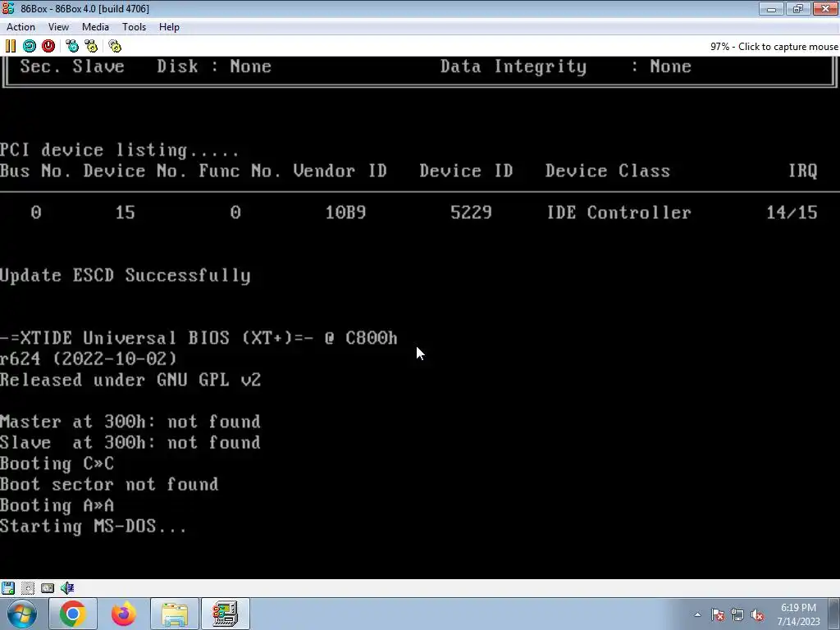
Task: Click the muted volume tray icon
Action: tap(757, 614)
